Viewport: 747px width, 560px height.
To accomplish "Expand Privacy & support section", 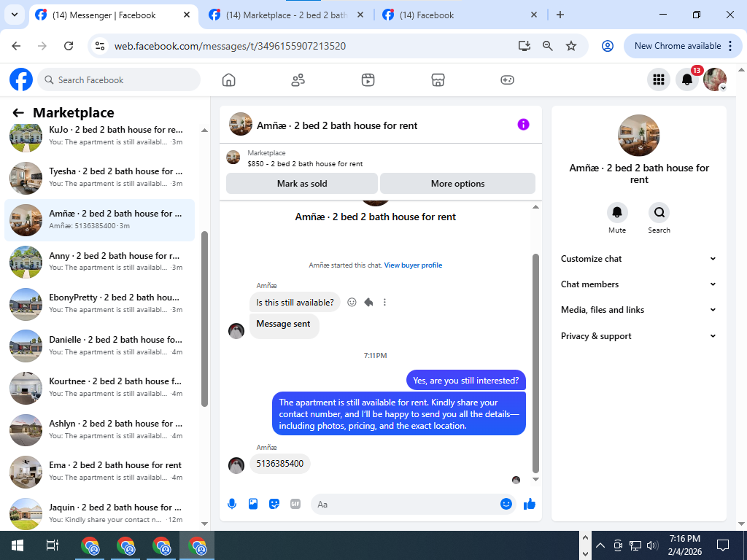I will [x=638, y=336].
